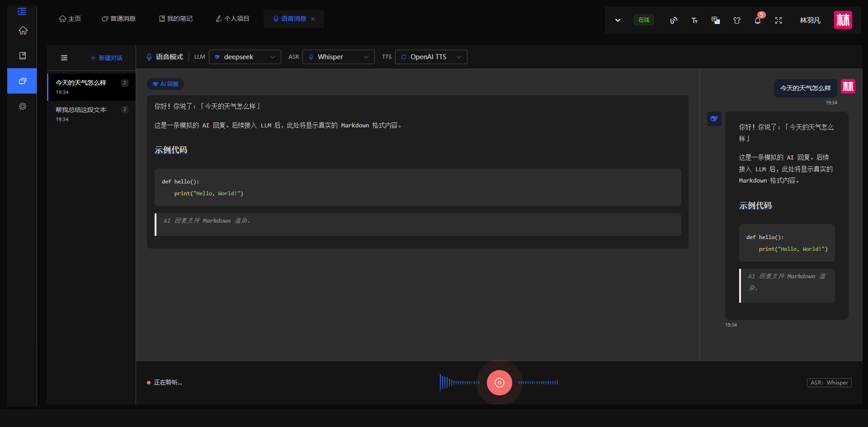Click the 语音模式 label
The image size is (868, 427).
170,57
